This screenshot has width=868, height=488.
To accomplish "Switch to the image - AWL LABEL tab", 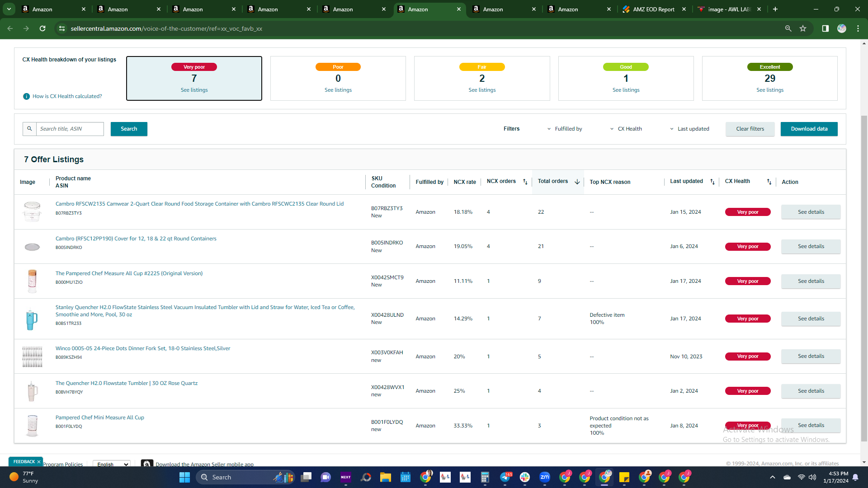I will [729, 9].
